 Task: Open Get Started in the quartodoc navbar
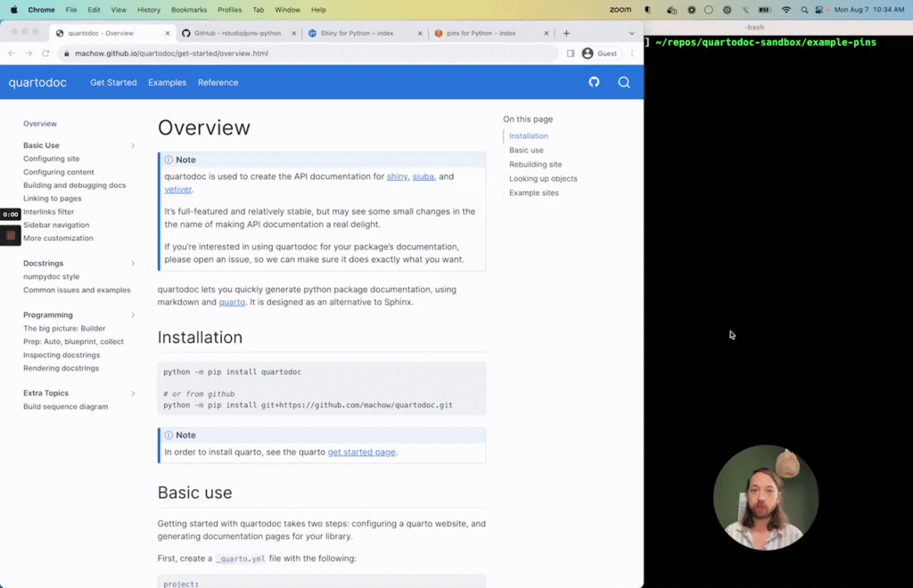tap(113, 83)
